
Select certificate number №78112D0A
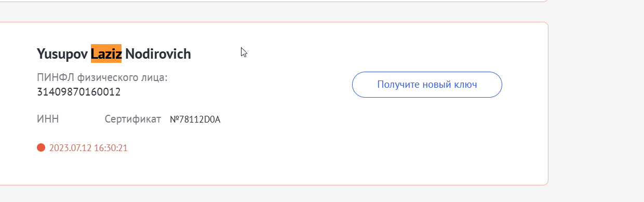point(195,120)
